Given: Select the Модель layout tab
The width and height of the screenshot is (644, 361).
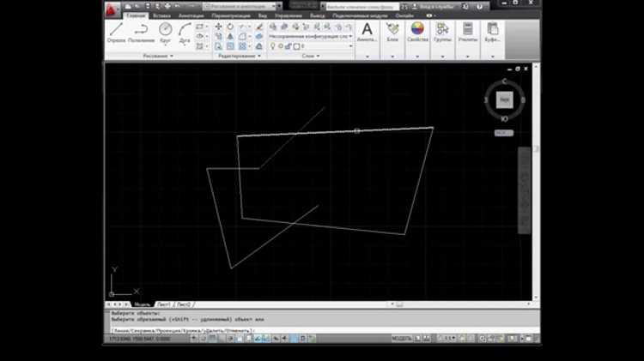Looking at the screenshot, I should (142, 304).
